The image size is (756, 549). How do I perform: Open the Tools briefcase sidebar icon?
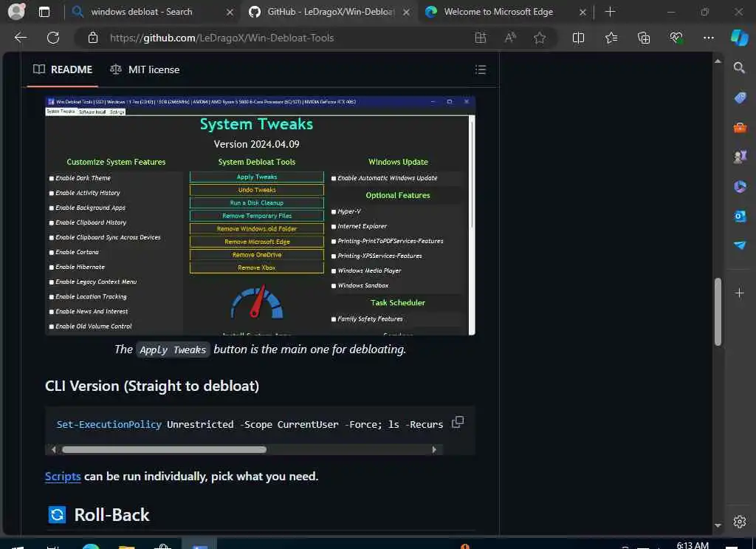coord(740,127)
